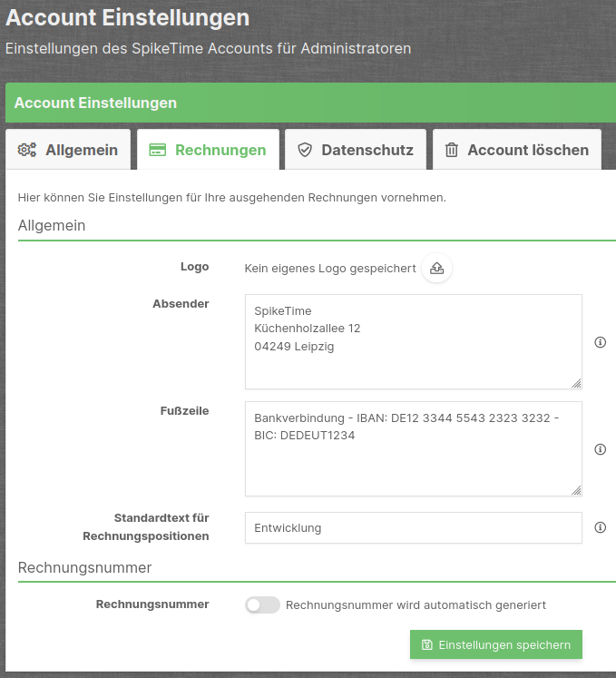Go to the Account löschen tab

click(x=516, y=150)
